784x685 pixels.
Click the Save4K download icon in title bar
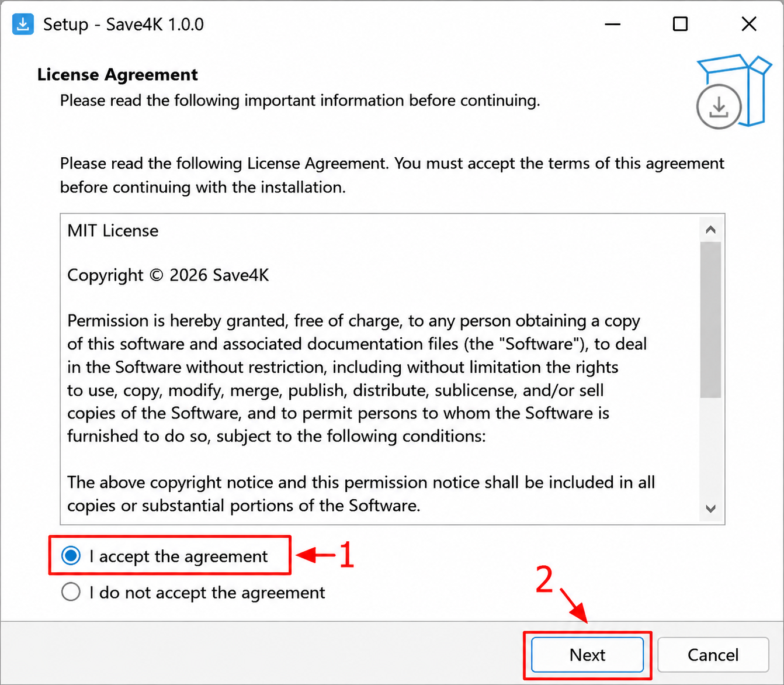[23, 24]
